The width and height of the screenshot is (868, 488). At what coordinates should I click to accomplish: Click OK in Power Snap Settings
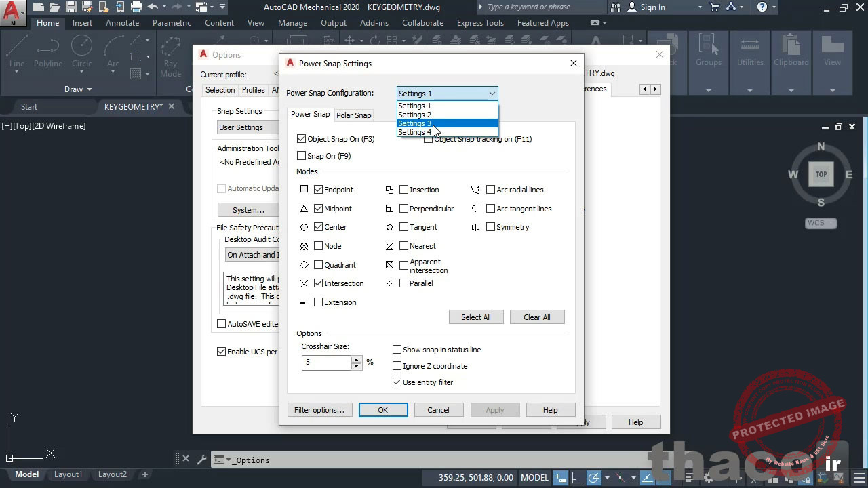[383, 410]
